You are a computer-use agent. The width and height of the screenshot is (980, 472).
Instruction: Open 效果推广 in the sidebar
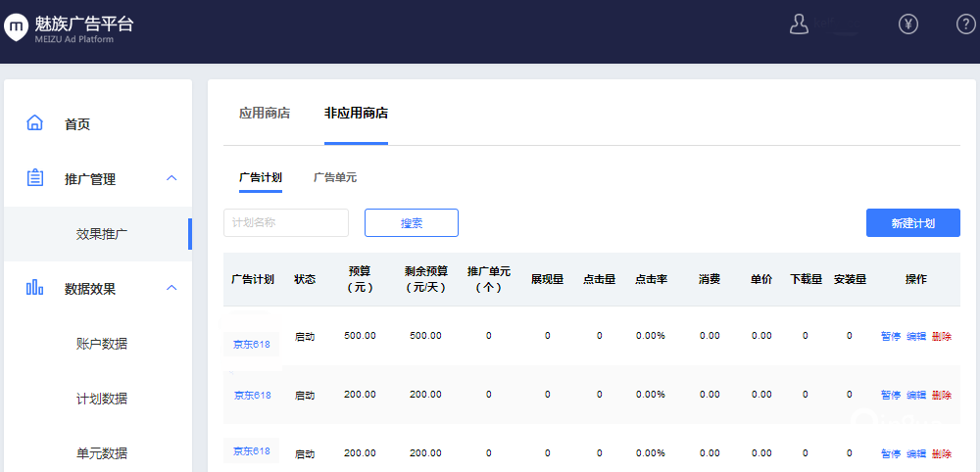coord(102,234)
